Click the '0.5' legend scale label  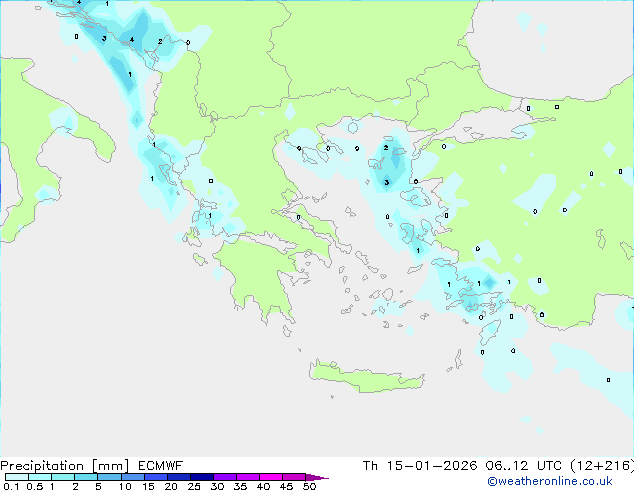tap(35, 486)
